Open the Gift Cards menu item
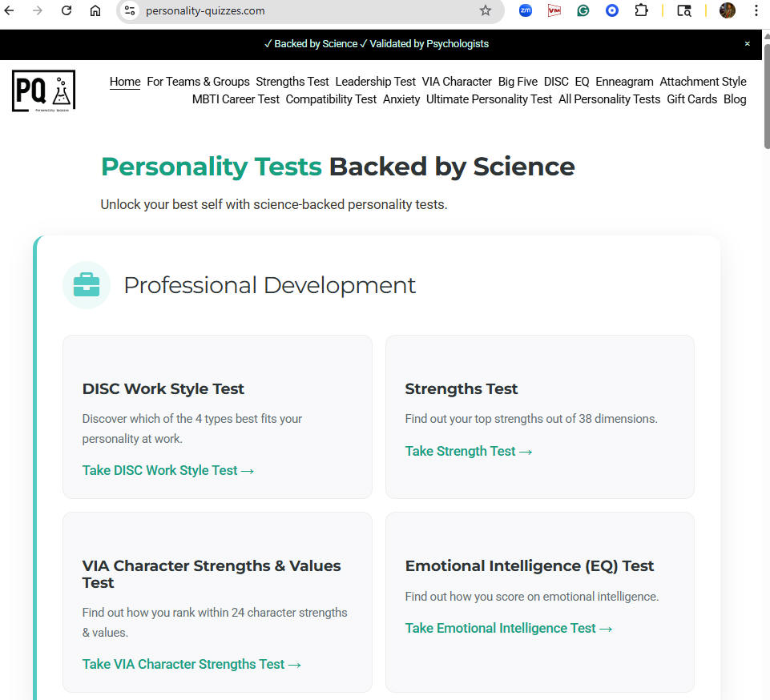This screenshot has height=700, width=770. [x=691, y=99]
